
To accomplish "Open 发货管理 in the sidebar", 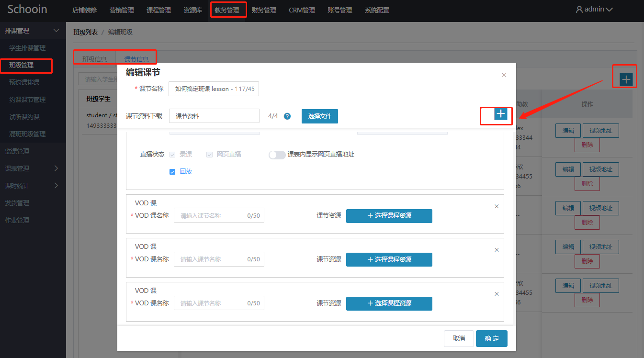I will 17,203.
